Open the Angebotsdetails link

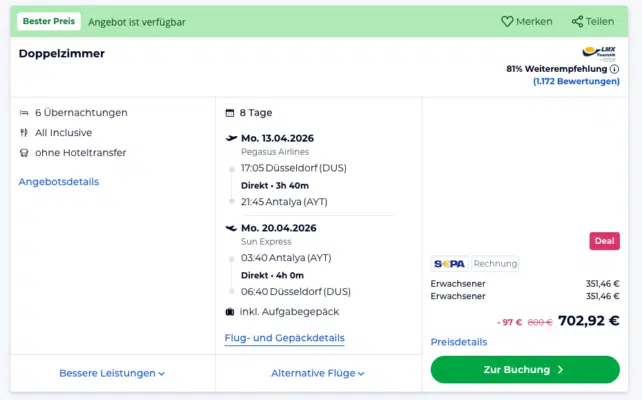(58, 182)
